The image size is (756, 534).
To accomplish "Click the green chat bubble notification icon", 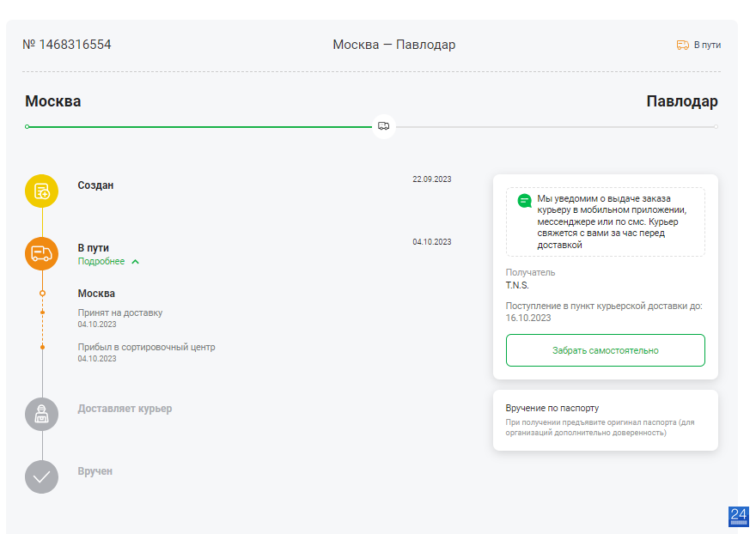I will pos(524,201).
